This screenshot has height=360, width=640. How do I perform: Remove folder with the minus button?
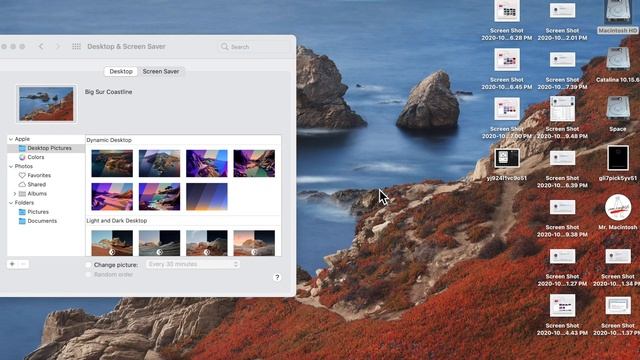23,264
